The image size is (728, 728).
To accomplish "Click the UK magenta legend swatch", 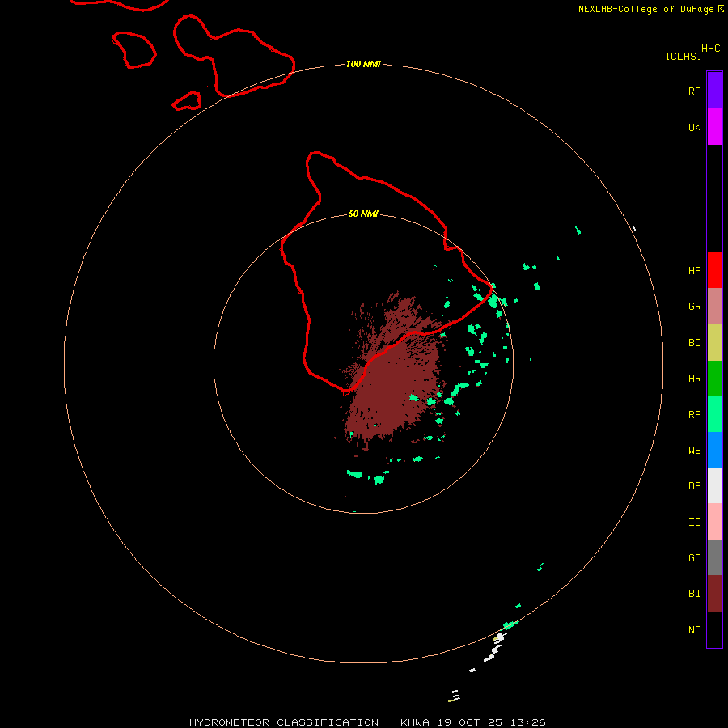I will point(714,127).
